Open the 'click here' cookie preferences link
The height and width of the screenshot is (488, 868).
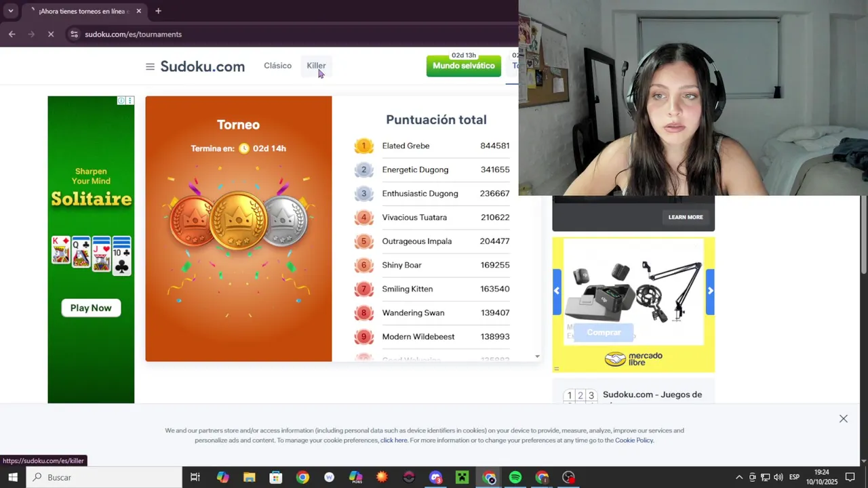coord(394,441)
